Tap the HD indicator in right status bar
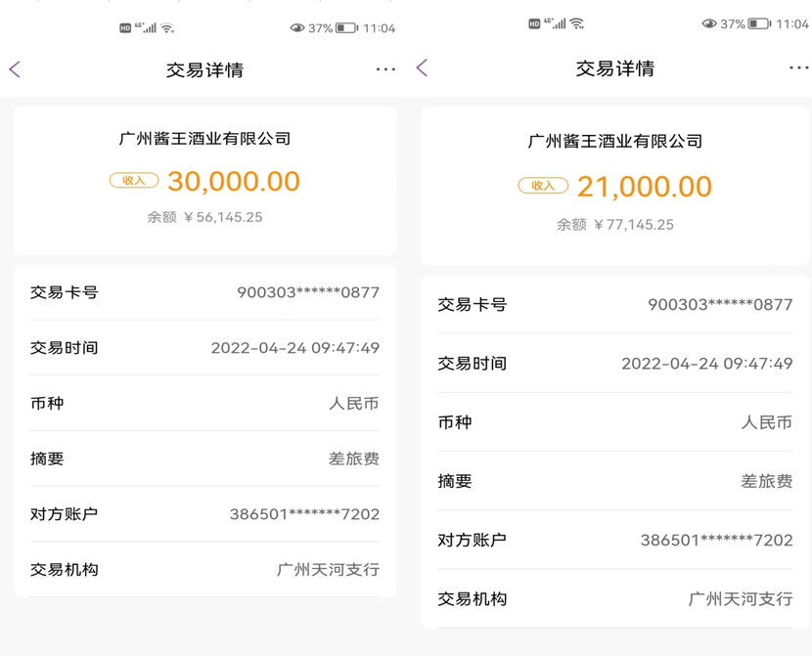Screen dimensions: 812x656 [x=534, y=23]
